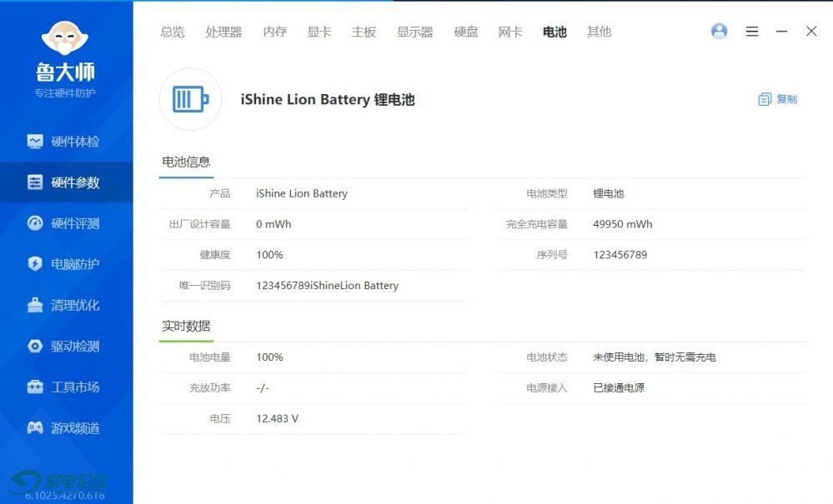Click the 专注硬件防护 slogan text

(65, 93)
